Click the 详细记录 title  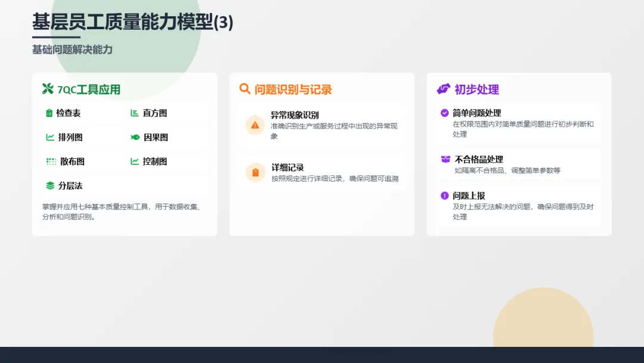[x=287, y=167]
